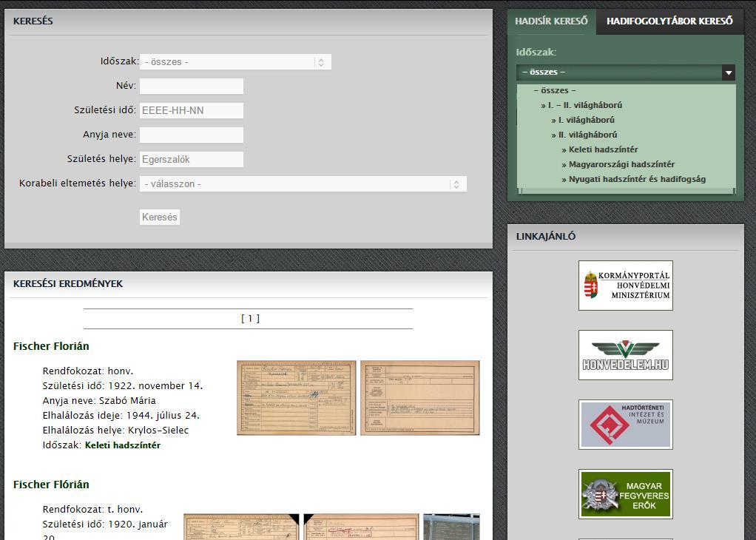Open second Fischer Flórián result title
The width and height of the screenshot is (756, 540).
click(51, 485)
